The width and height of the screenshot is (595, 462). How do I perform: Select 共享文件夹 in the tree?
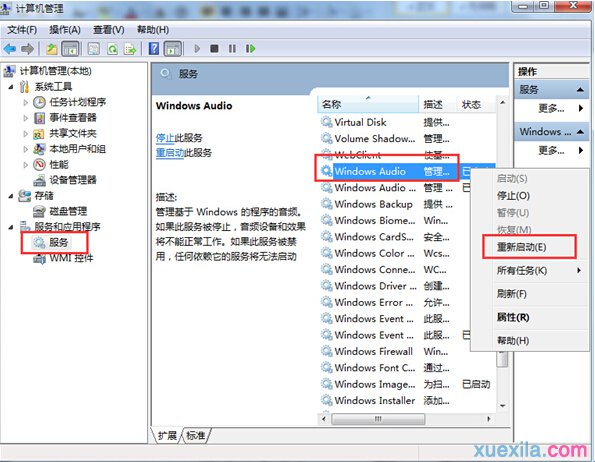(73, 133)
